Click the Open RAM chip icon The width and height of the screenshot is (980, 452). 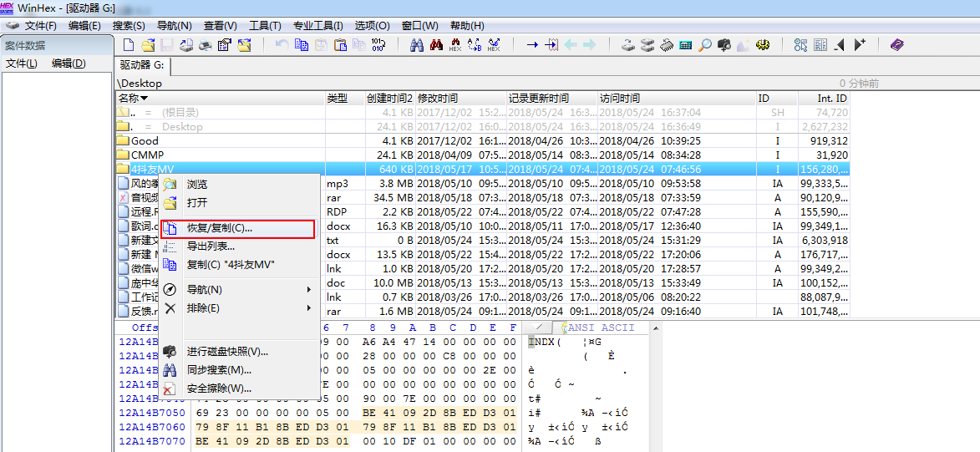click(667, 45)
